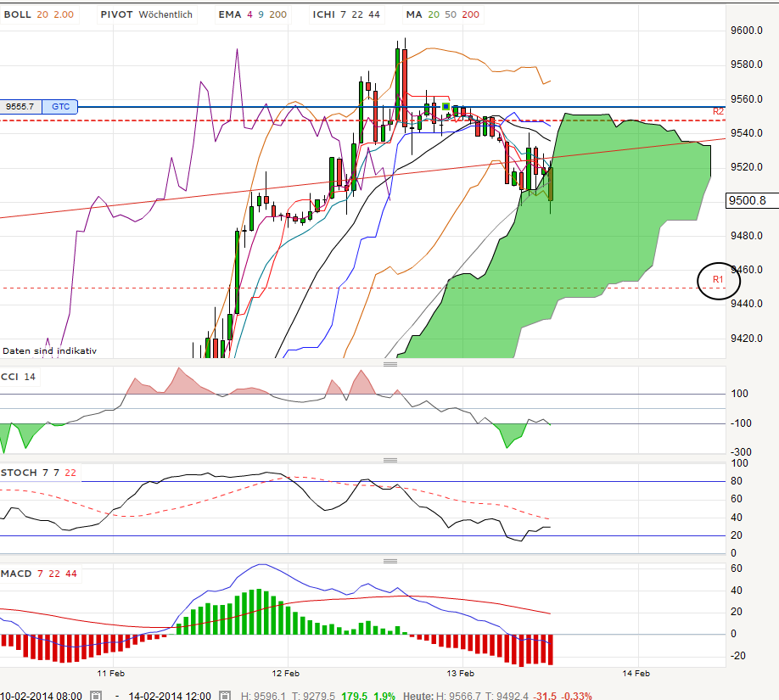Grab divider handle between price chart and CCI
Image resolution: width=779 pixels, height=700 pixels.
point(390,364)
